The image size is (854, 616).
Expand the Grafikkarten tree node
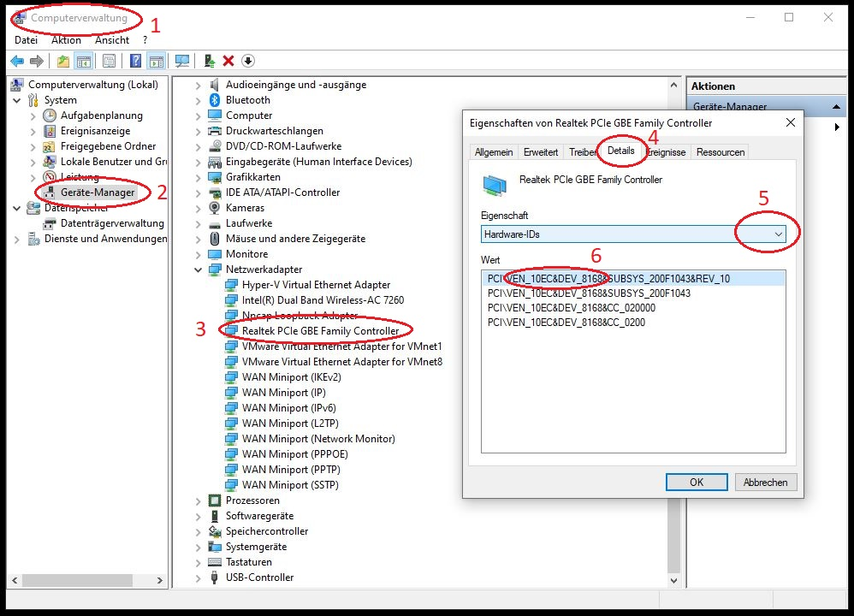click(197, 177)
